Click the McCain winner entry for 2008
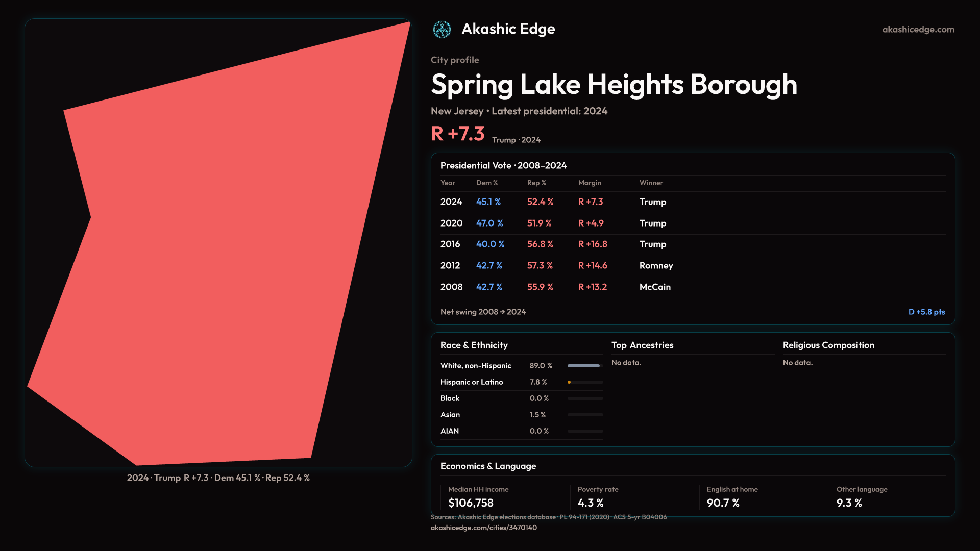The height and width of the screenshot is (551, 980). [655, 287]
